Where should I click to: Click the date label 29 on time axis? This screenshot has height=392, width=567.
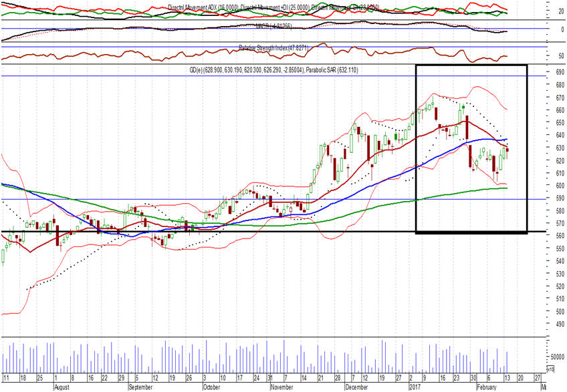click(x=122, y=378)
